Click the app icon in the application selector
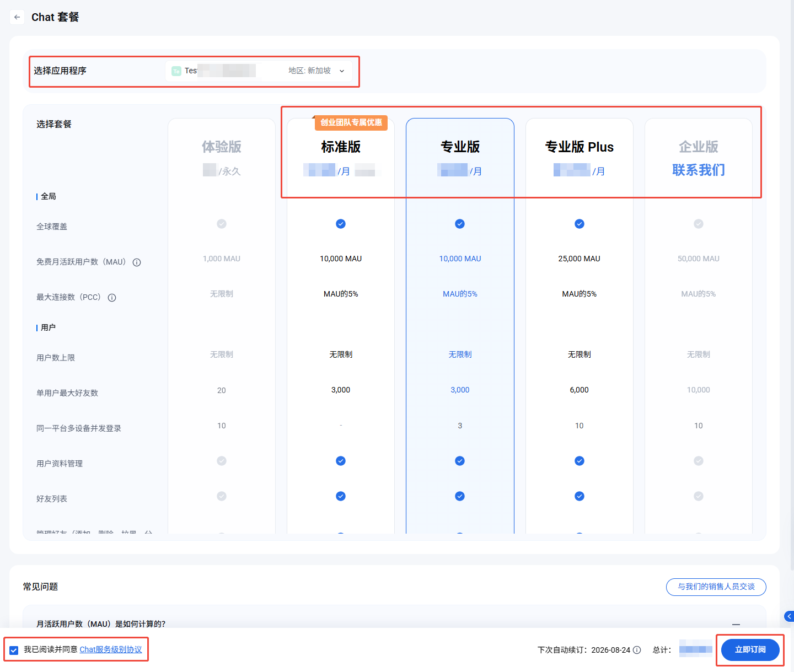Viewport: 794px width, 672px height. [176, 71]
